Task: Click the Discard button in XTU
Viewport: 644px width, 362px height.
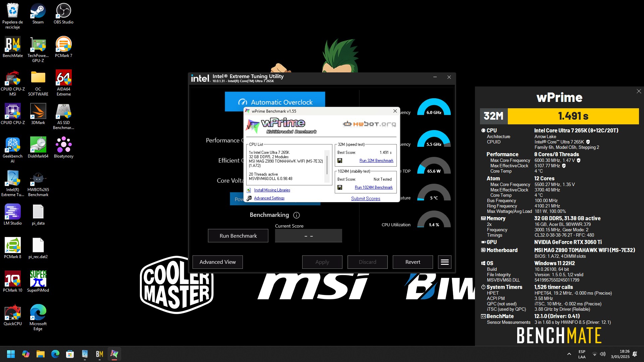Action: 368,262
